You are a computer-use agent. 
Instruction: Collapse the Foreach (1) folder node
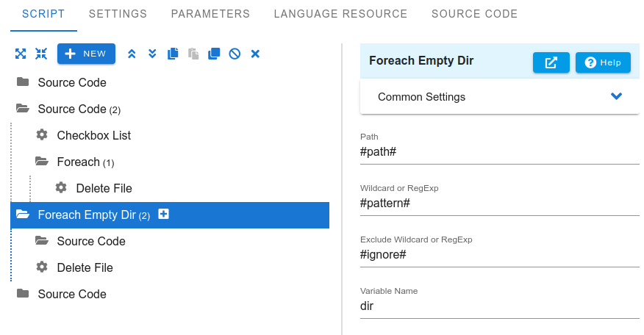click(41, 162)
